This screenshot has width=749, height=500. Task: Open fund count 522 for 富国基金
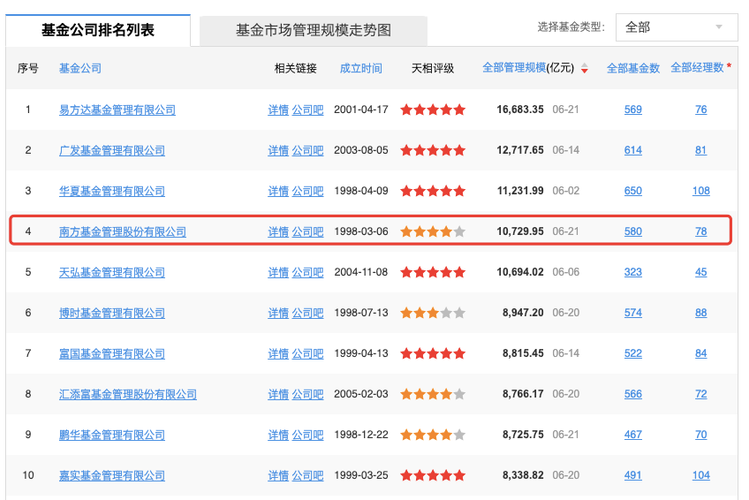pyautogui.click(x=633, y=353)
